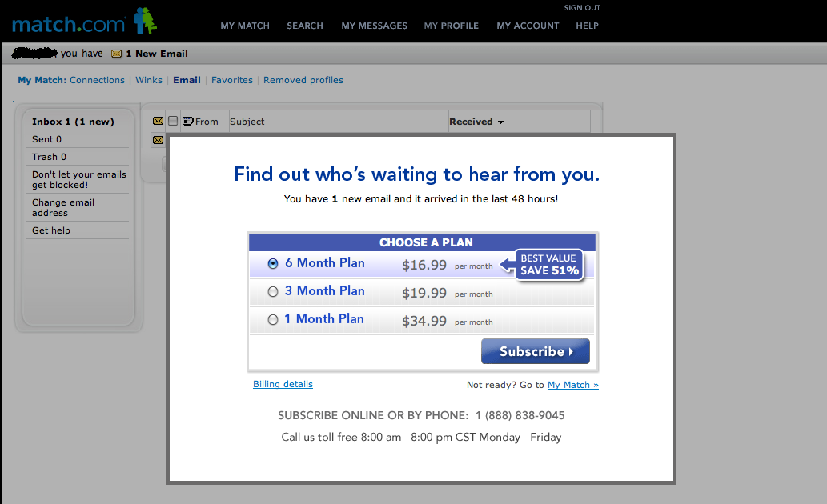Sort messages using the Received dropdown arrow
The width and height of the screenshot is (827, 504).
tap(500, 122)
